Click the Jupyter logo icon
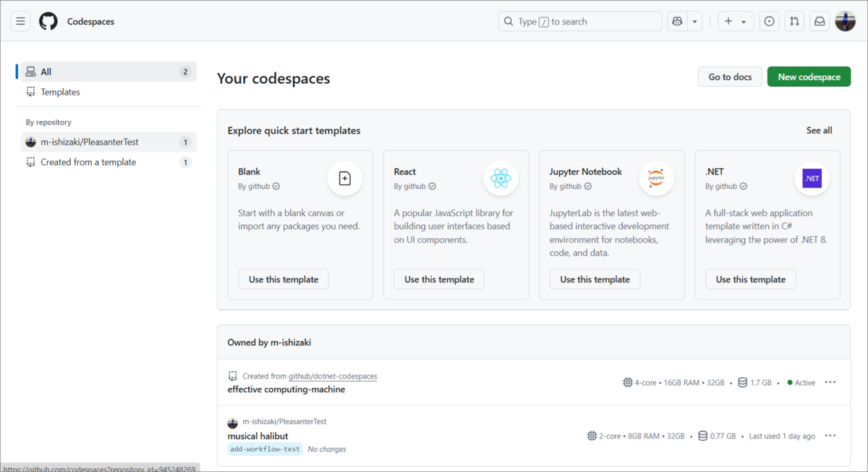Viewport: 868px width, 472px height. [x=656, y=178]
